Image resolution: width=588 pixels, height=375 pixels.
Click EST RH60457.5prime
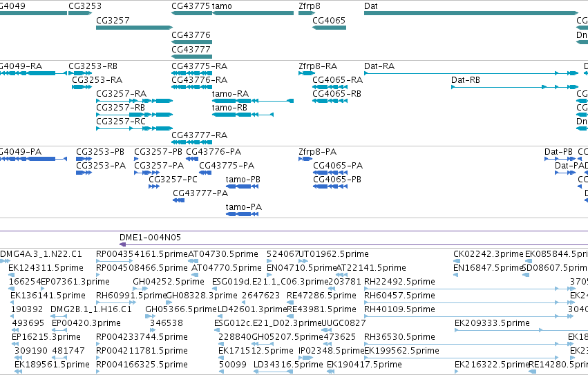coord(400,296)
